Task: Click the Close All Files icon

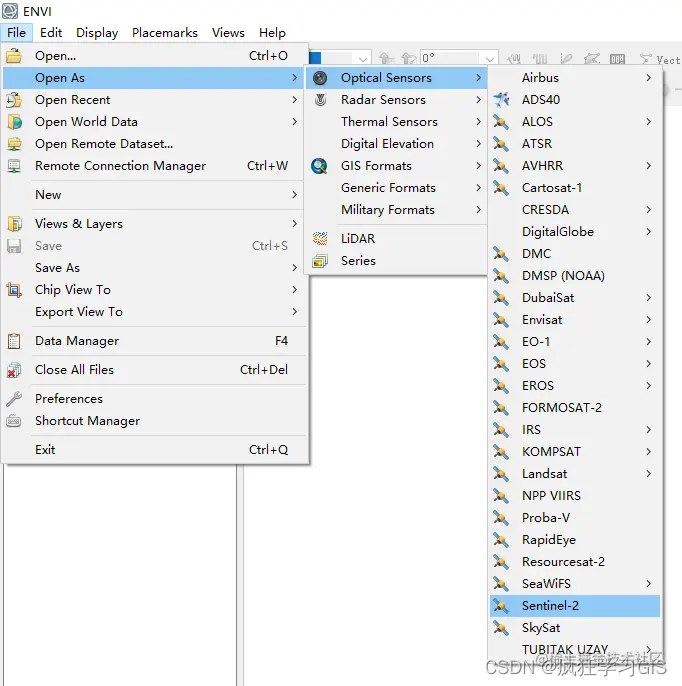Action: pos(14,370)
